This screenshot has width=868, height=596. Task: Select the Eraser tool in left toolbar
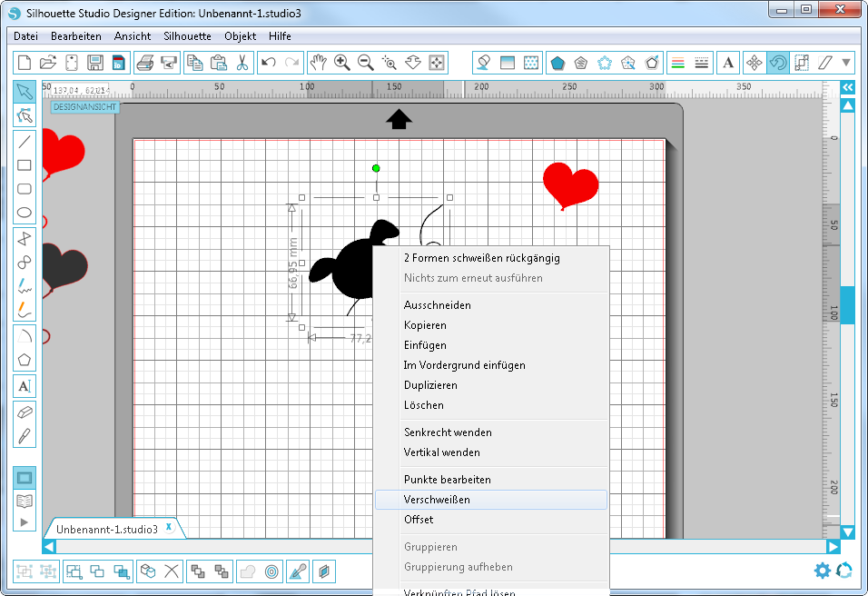click(x=25, y=412)
